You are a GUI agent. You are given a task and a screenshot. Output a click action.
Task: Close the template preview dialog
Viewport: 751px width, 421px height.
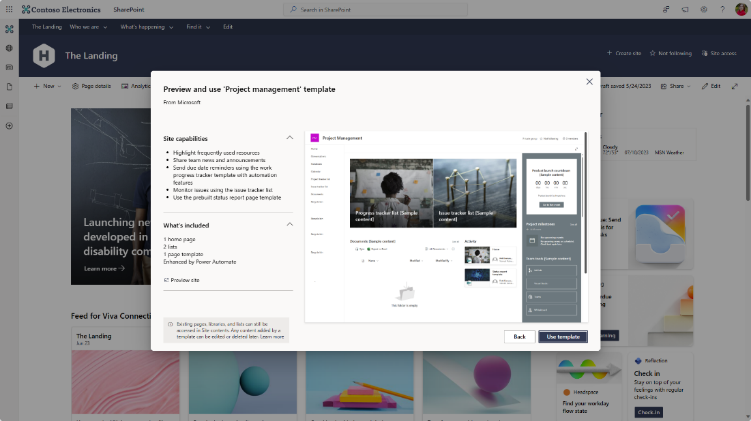pos(589,82)
